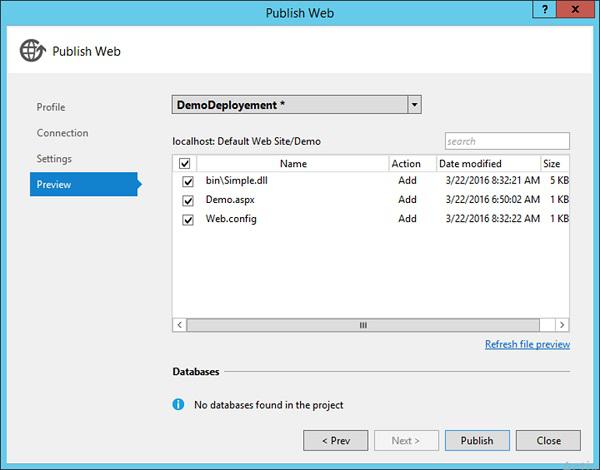Click the Publish button

[x=477, y=441]
